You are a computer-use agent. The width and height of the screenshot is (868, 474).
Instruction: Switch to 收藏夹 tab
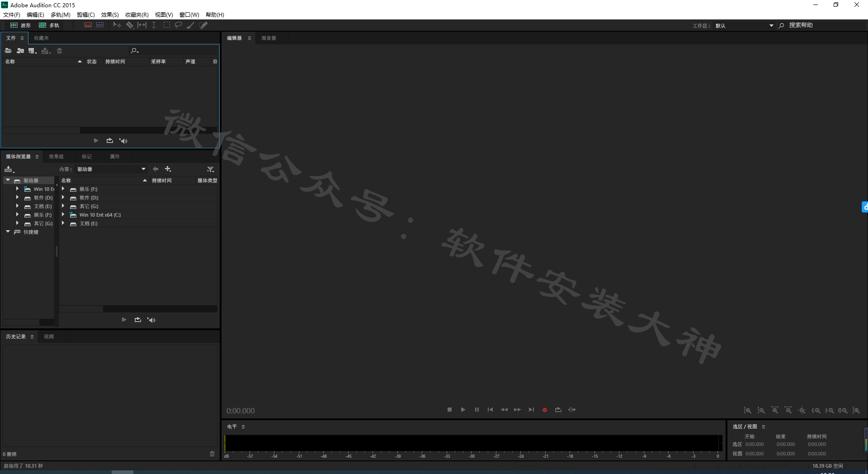[41, 38]
